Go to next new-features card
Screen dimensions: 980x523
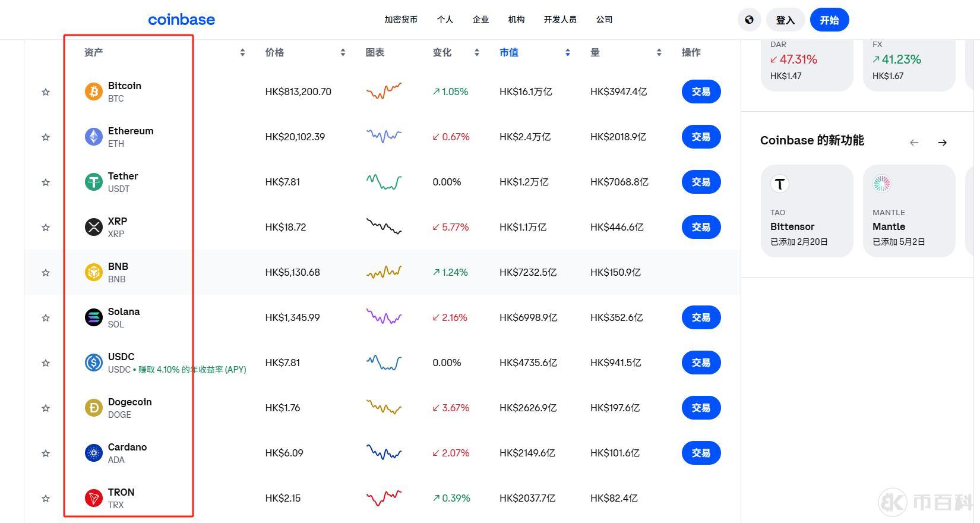click(943, 143)
